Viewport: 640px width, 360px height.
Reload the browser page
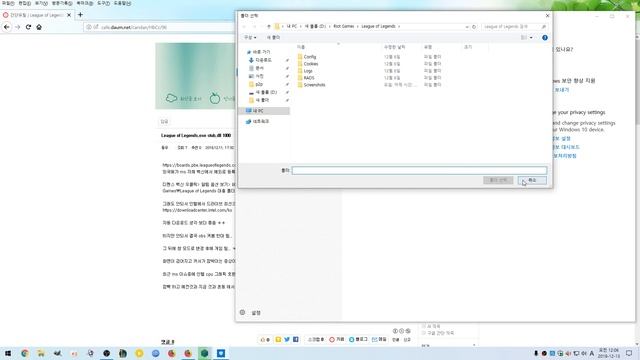tap(28, 27)
